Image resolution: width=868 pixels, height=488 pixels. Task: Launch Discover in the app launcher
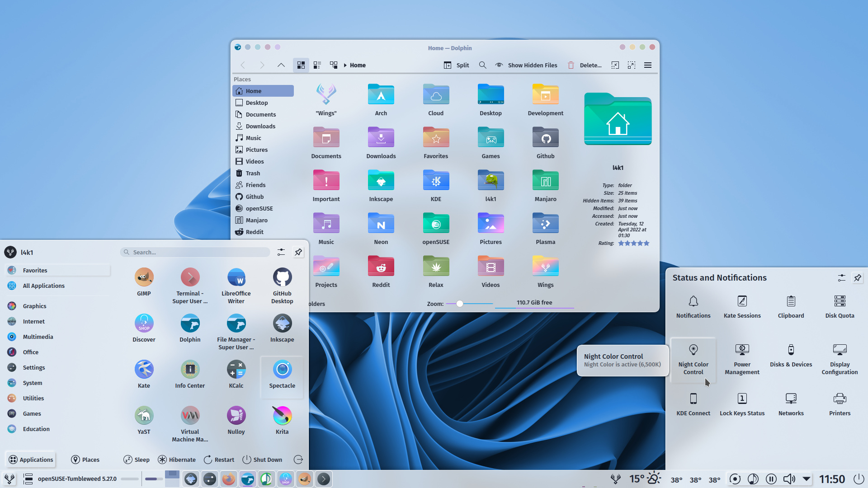click(144, 328)
